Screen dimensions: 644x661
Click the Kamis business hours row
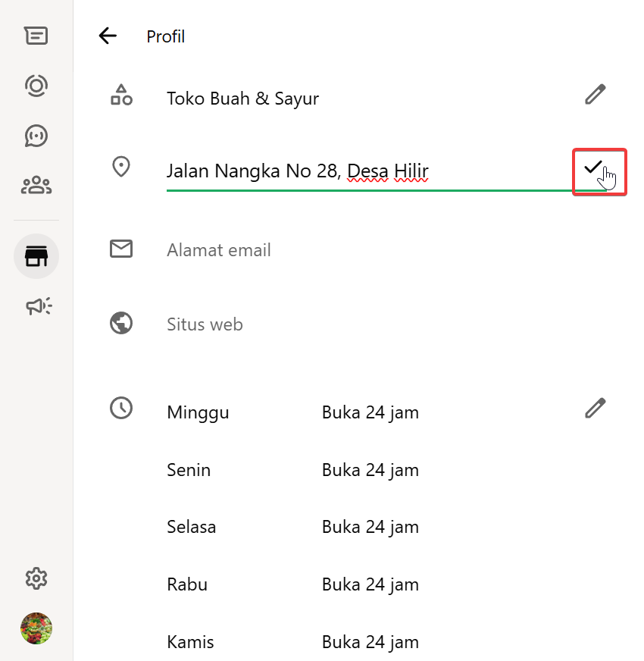[x=292, y=642]
